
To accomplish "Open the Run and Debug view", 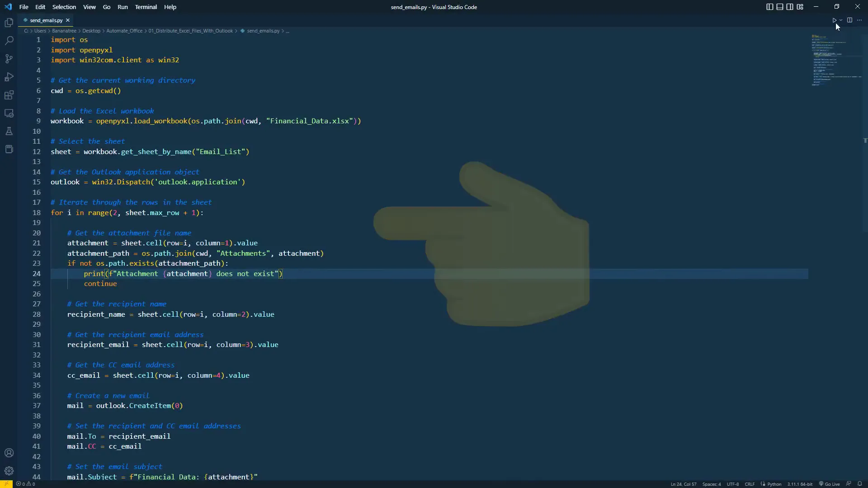I will [x=9, y=77].
